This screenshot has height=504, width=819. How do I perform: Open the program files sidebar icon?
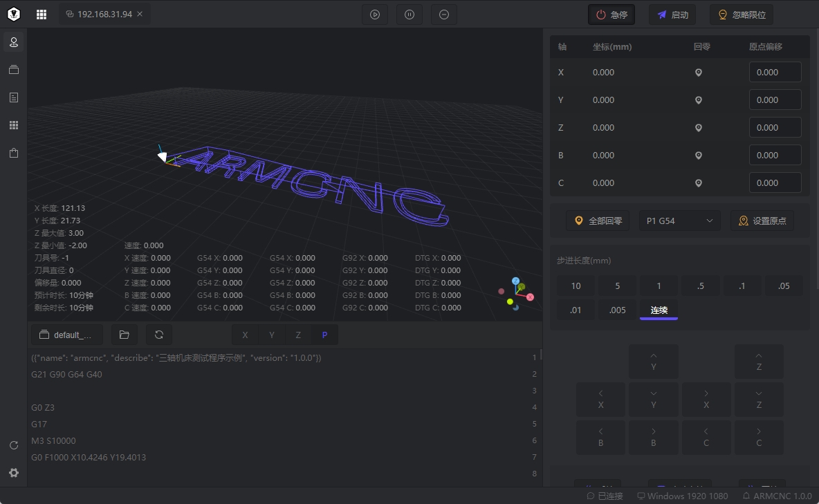coord(14,70)
